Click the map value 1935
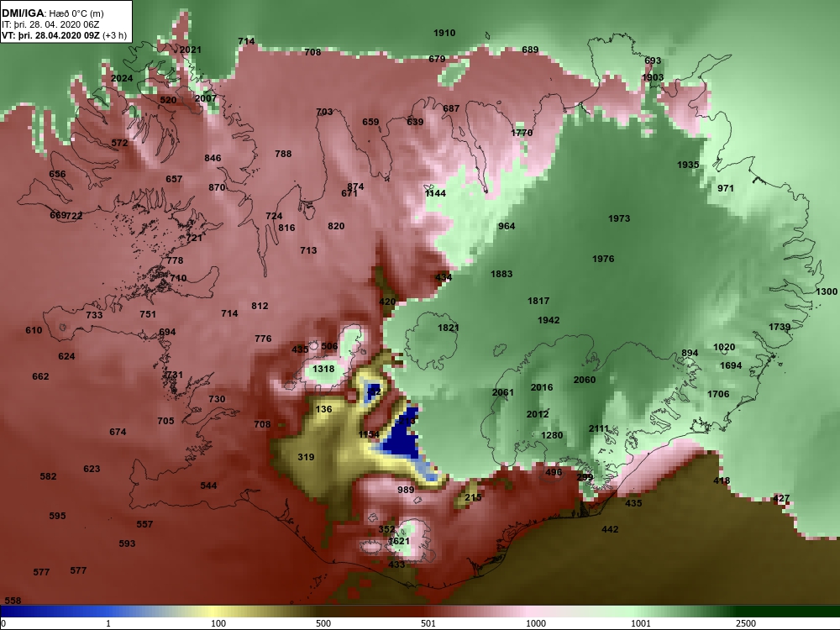The height and width of the screenshot is (630, 840). [688, 165]
